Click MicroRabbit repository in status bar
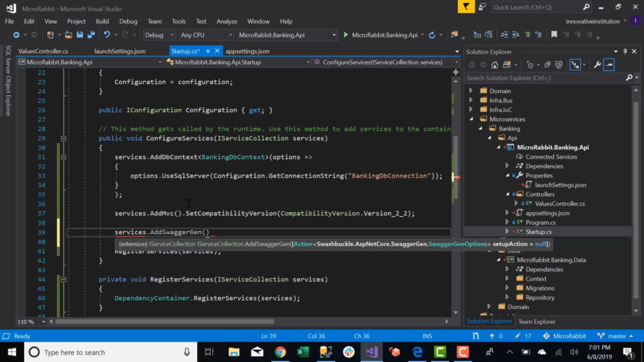The height and width of the screenshot is (362, 644). 564,336
